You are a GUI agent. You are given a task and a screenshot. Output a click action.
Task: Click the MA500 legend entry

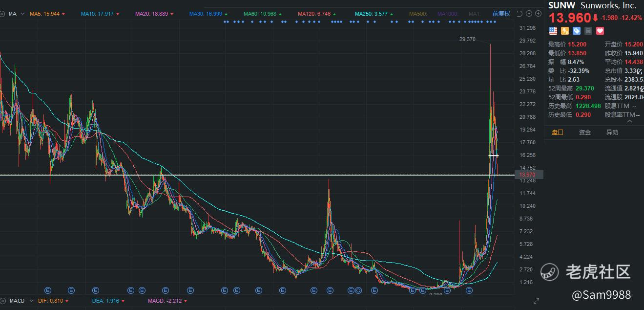click(x=418, y=14)
